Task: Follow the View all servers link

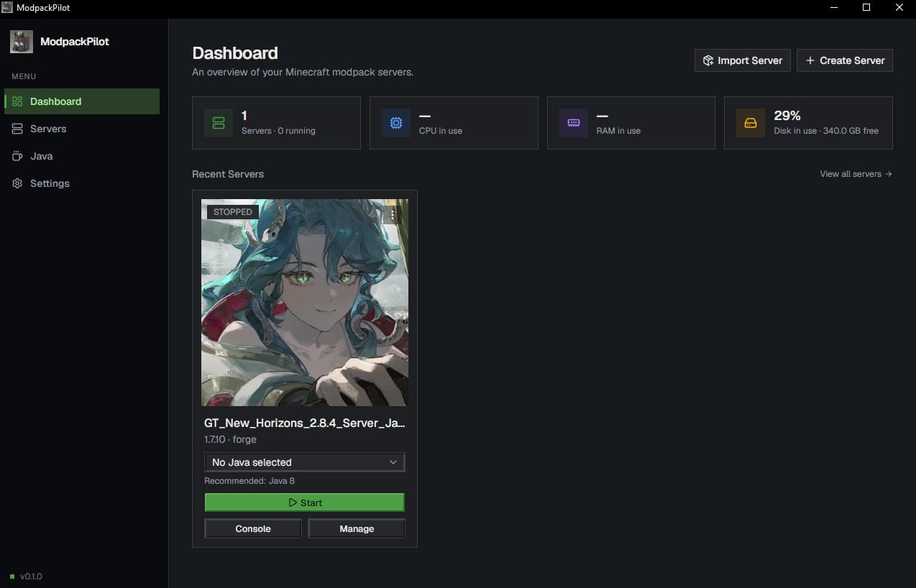Action: click(856, 174)
